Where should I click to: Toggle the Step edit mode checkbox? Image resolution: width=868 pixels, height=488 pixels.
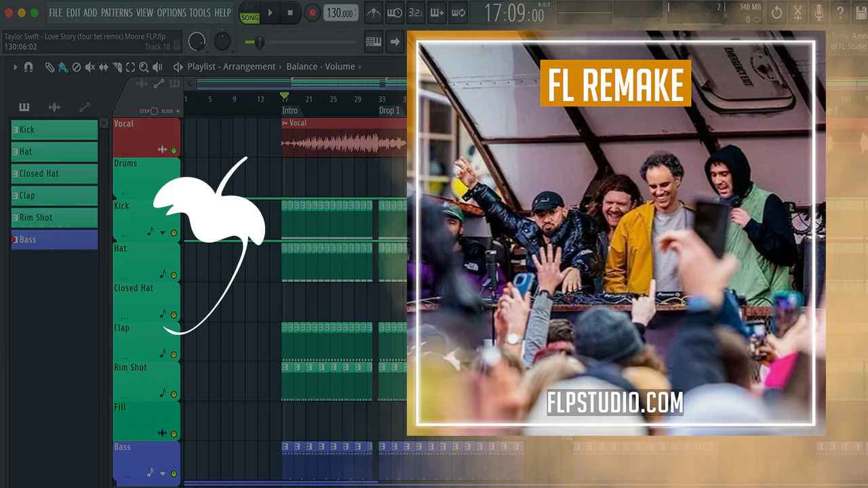(154, 111)
